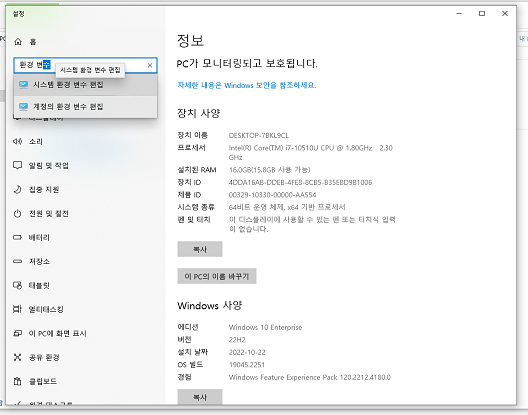Click device ID 4DDA16AB-DDEB-4FE8 value
Viewport: 528px width, 415px height.
click(x=300, y=182)
